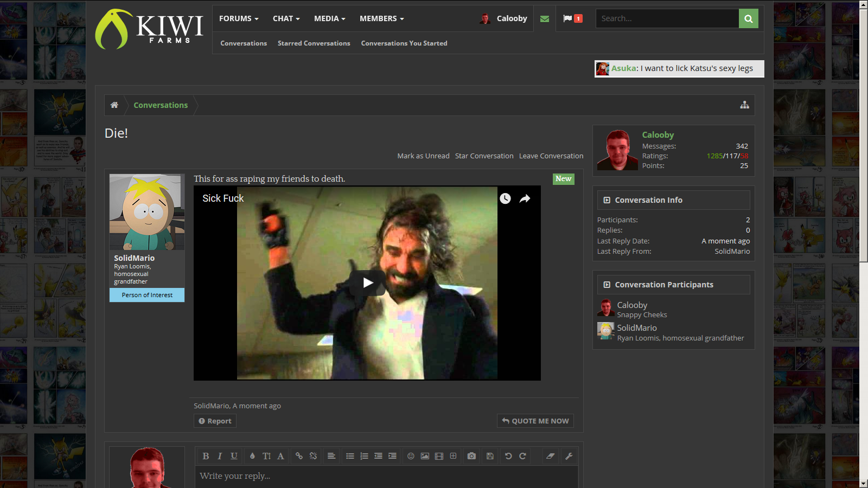This screenshot has width=868, height=488.
Task: Open the video title Sick Fuck link
Action: 223,198
